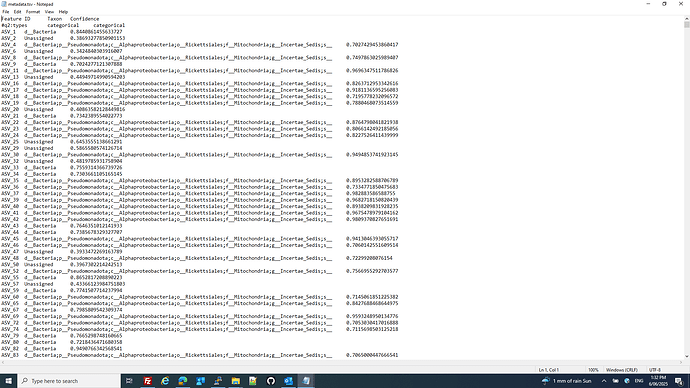
Task: Open the View menu in Notepad
Action: 49,12
